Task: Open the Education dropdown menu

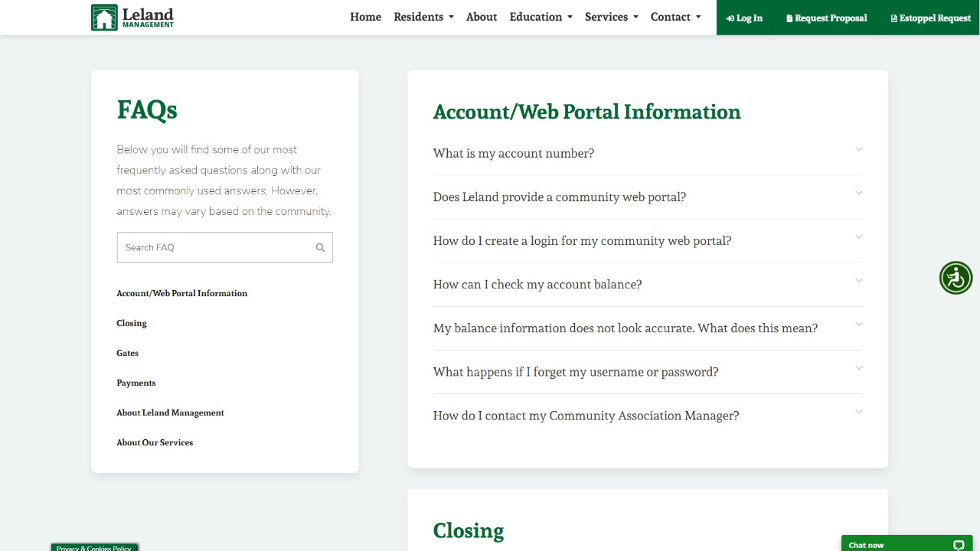Action: point(541,17)
